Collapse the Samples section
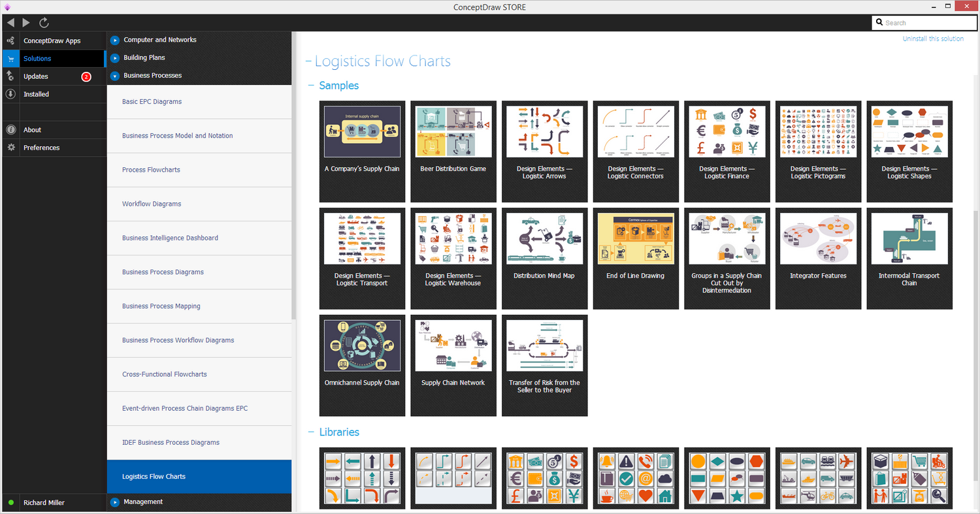This screenshot has height=514, width=980. pos(312,86)
